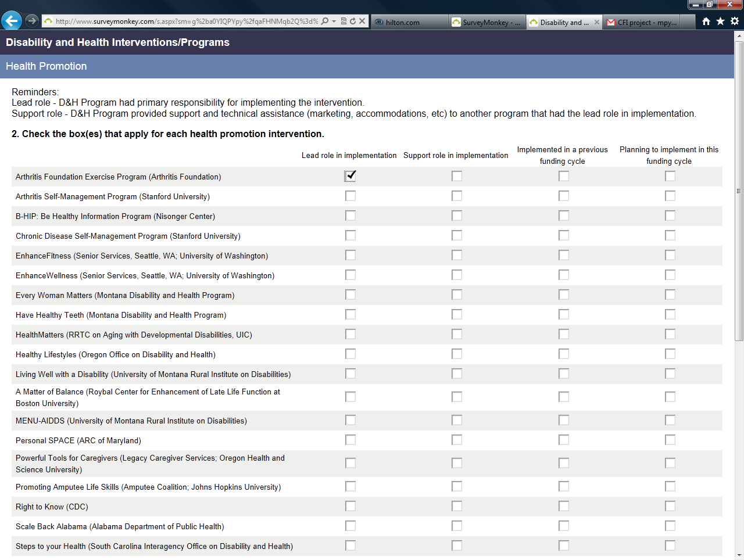Check Planning to implement for Right to Know
744x560 pixels.
pos(670,506)
